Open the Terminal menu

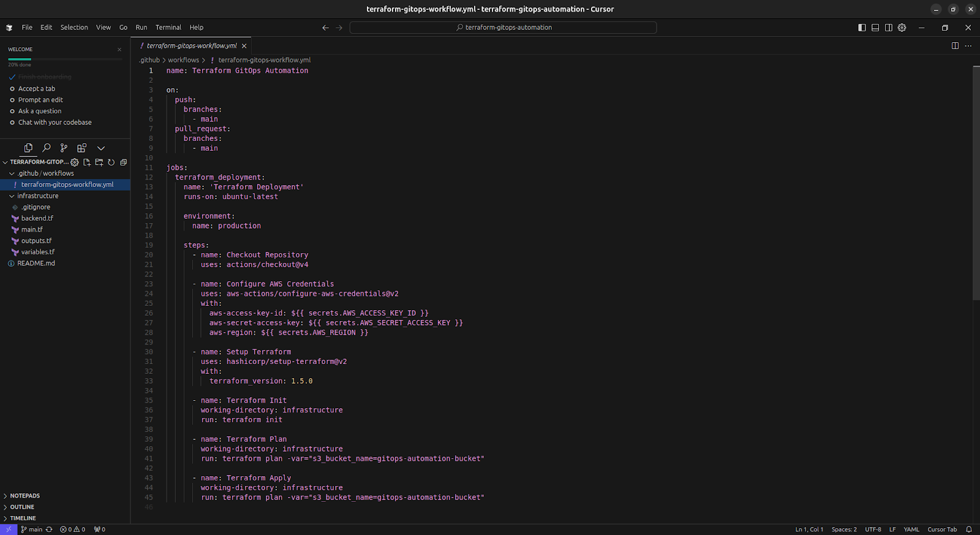pos(168,28)
